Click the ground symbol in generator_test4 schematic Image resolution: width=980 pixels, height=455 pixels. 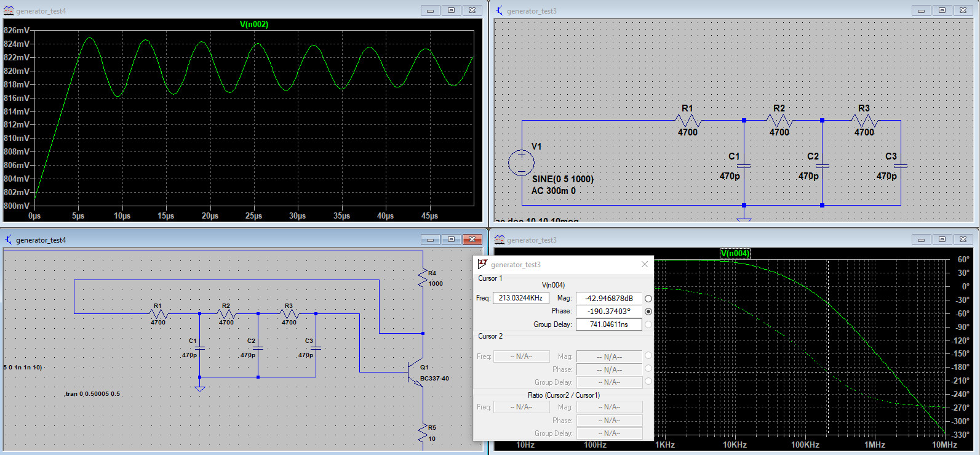(x=199, y=388)
